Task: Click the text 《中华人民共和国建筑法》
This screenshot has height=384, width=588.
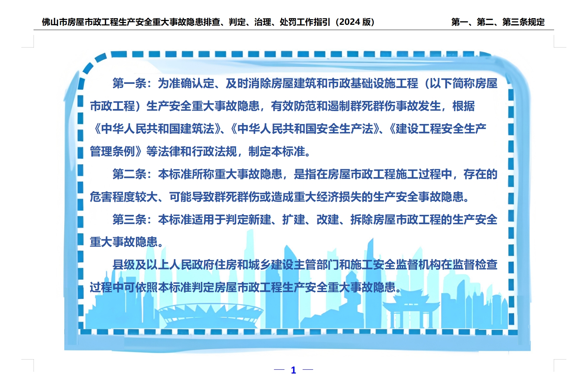Action: click(158, 129)
